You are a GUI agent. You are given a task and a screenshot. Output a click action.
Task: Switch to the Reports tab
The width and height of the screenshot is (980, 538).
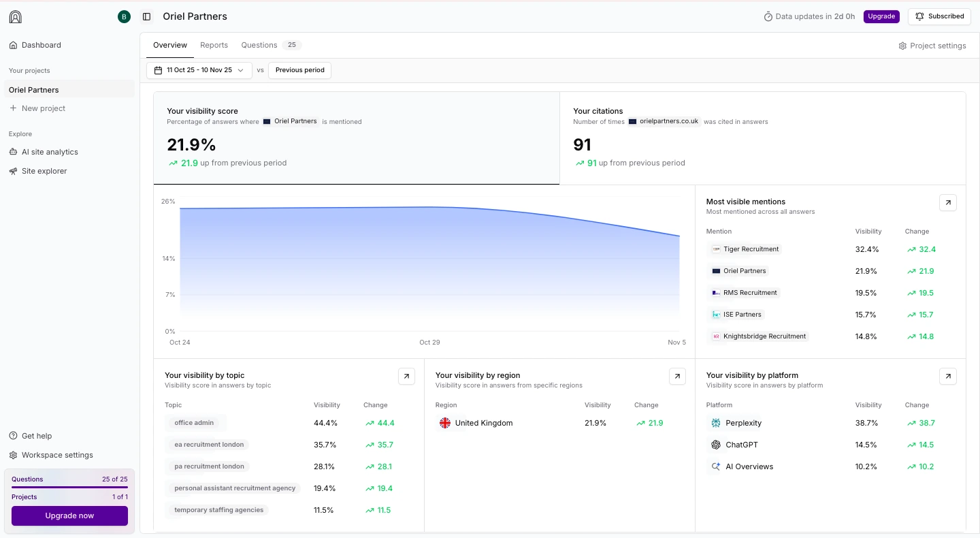[214, 45]
